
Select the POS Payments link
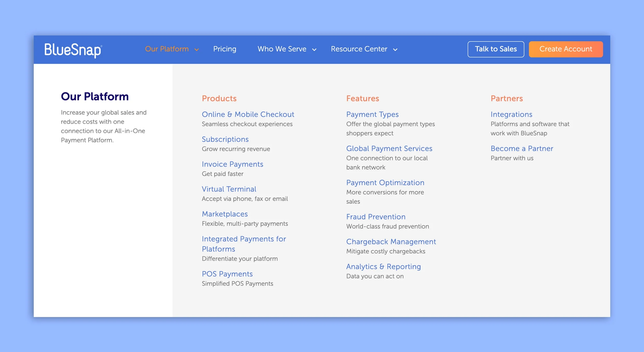coord(227,274)
